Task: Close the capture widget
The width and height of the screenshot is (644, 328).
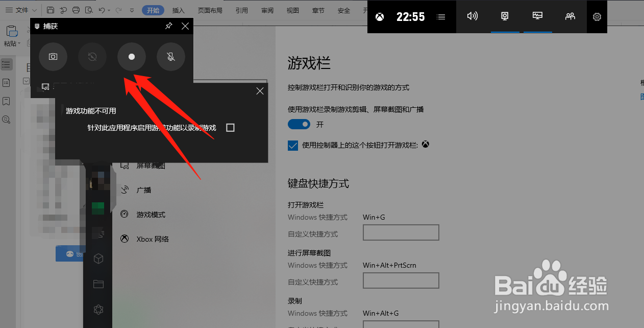Action: pos(185,26)
